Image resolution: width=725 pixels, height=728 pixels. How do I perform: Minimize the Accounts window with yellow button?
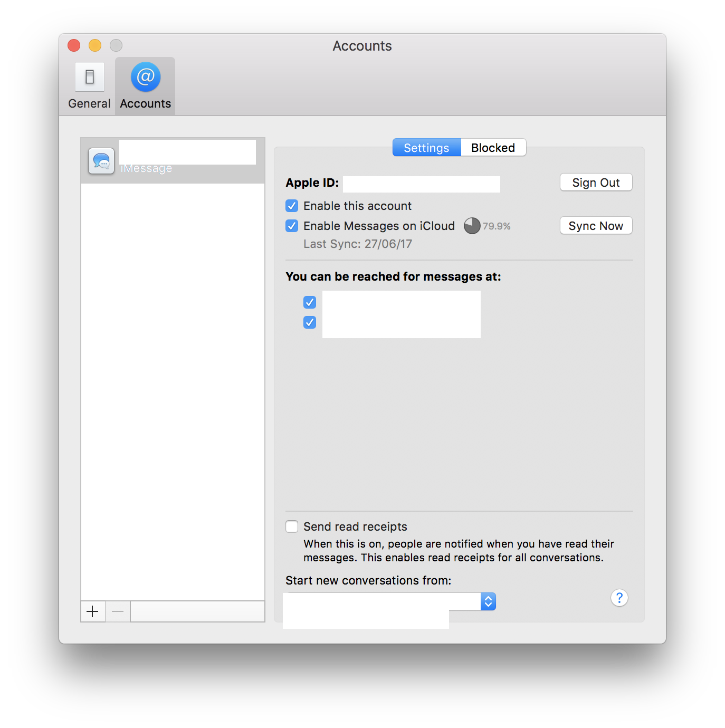click(95, 45)
